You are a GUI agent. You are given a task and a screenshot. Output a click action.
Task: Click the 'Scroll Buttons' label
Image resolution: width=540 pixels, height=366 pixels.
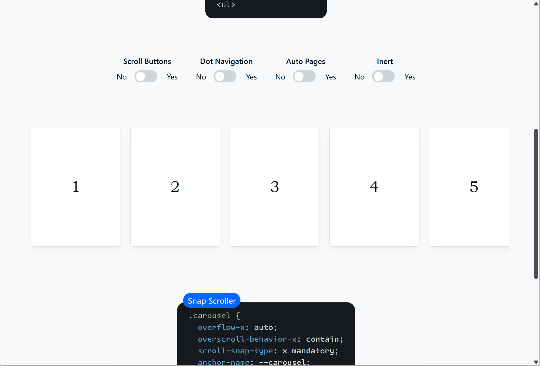(x=147, y=61)
